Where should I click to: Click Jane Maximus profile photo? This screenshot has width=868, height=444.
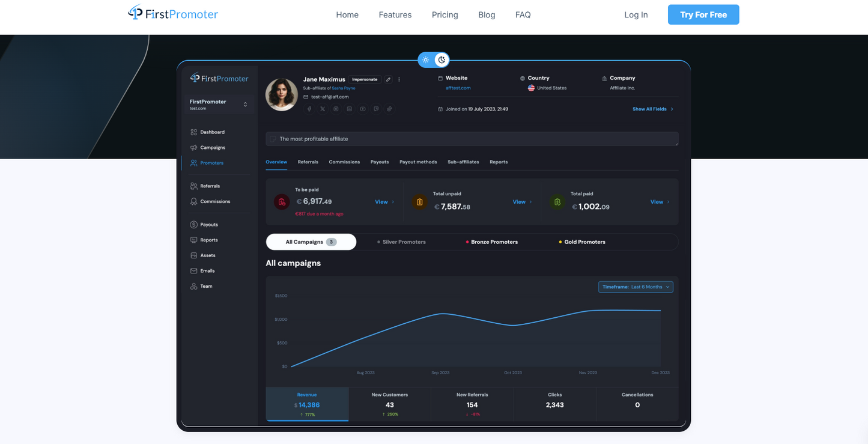(282, 95)
